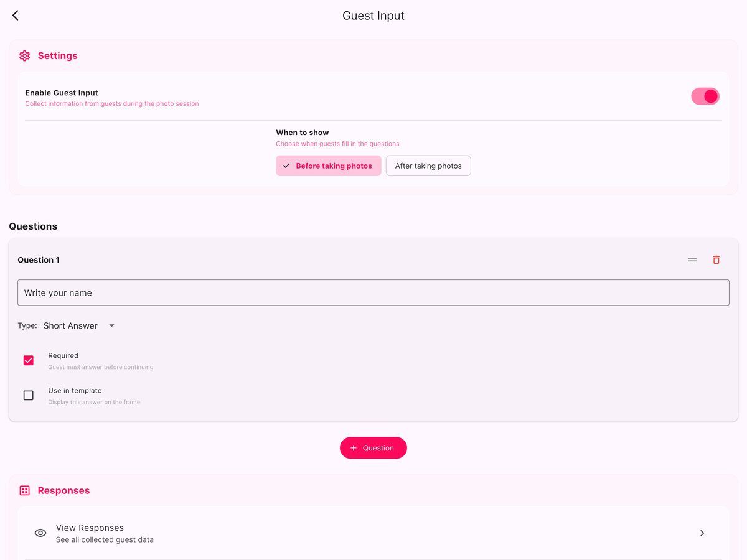Click the Question 1 label
This screenshot has height=560, width=747.
39,260
